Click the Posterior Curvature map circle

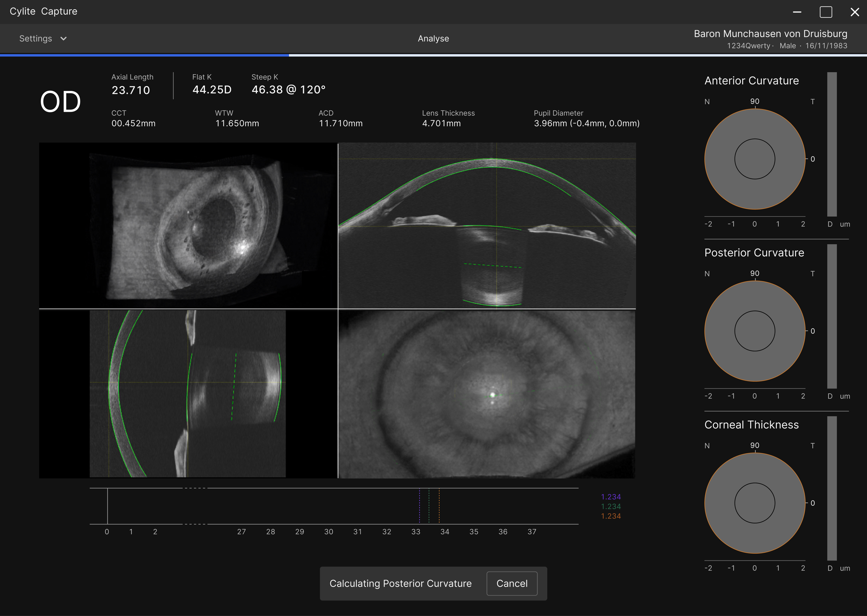coord(755,331)
